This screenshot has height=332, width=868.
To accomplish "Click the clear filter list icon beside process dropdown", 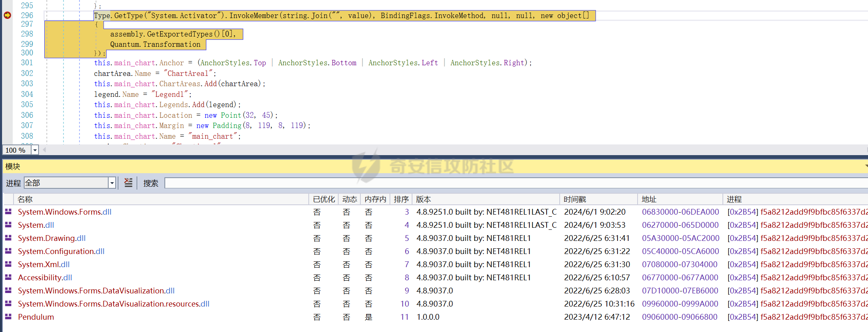I will point(128,183).
